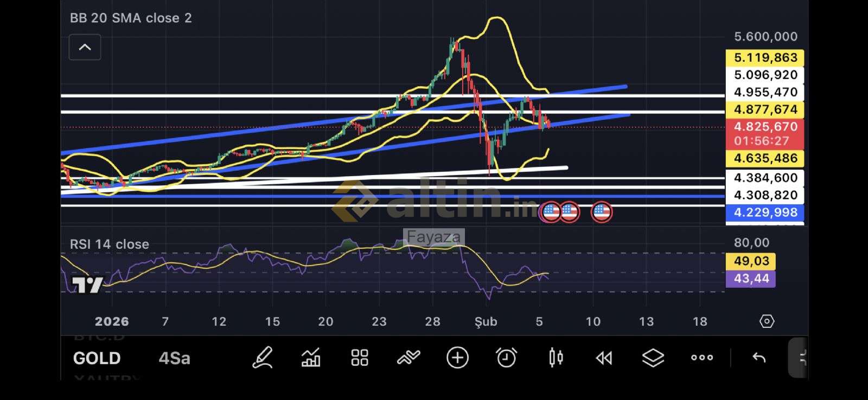Open chart settings hexagon icon
The height and width of the screenshot is (400, 868).
tap(766, 321)
